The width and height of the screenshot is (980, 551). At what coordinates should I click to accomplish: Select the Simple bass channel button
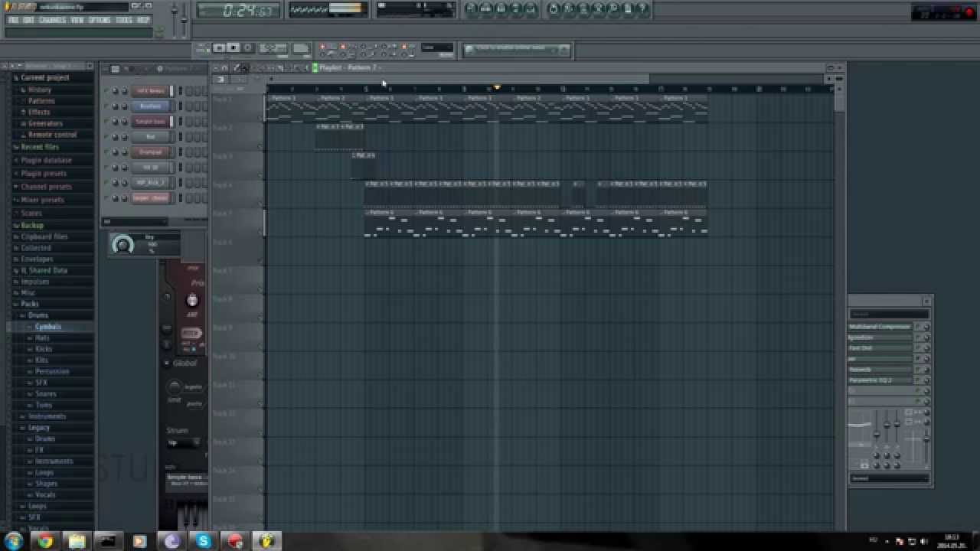point(151,122)
